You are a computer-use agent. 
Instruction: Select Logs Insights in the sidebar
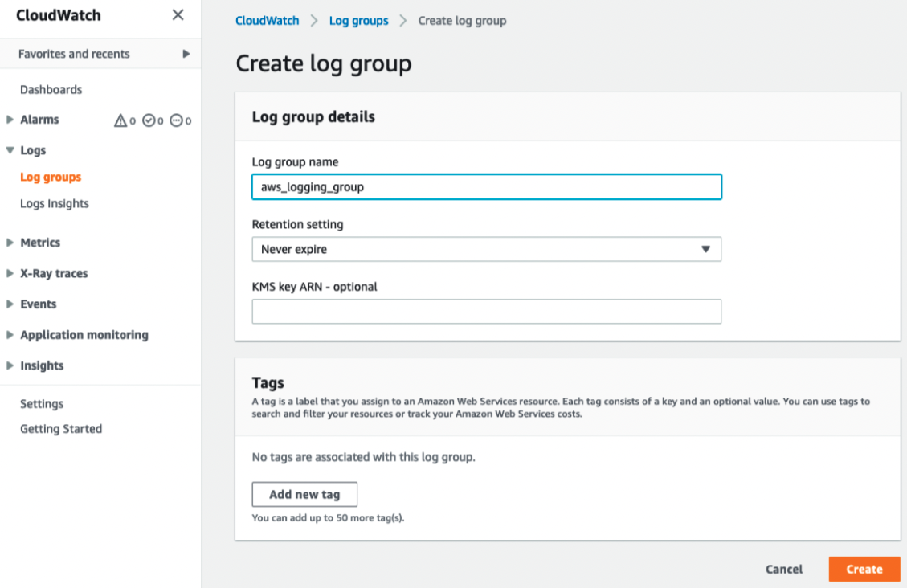coord(54,203)
